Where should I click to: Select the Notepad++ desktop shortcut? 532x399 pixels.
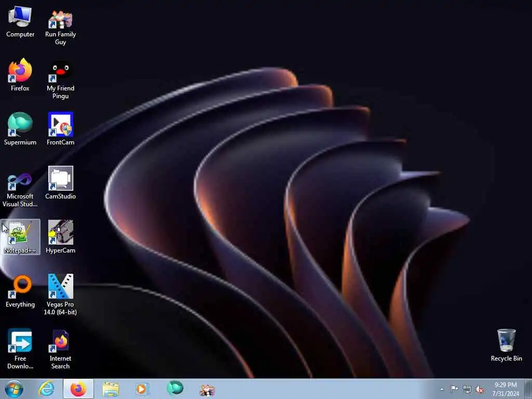[x=20, y=237]
